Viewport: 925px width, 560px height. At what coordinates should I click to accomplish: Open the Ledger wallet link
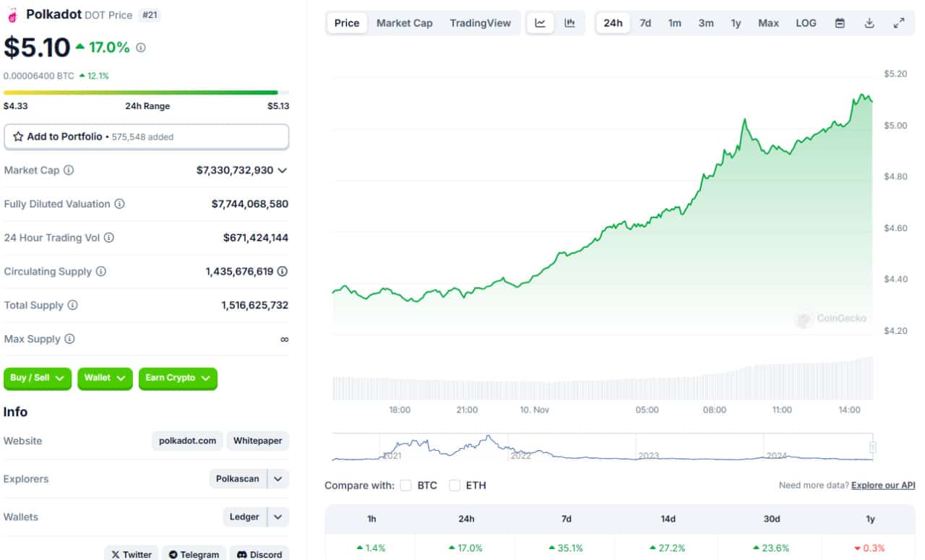click(x=244, y=517)
